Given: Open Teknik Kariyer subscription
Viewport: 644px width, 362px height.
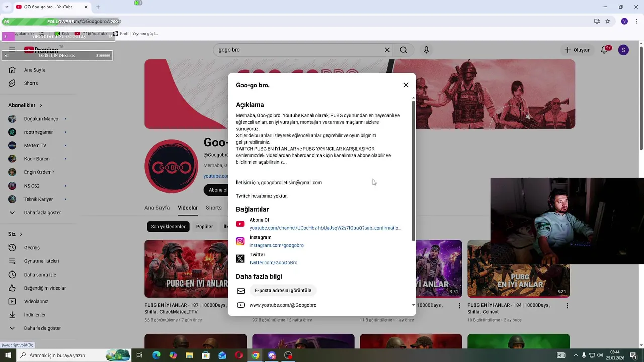Looking at the screenshot, I should 38,199.
